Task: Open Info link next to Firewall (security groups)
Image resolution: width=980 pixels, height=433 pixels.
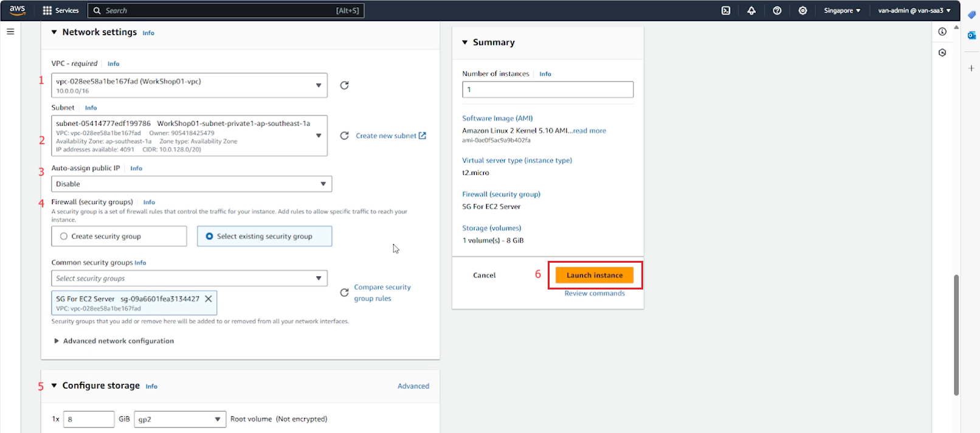Action: pos(149,203)
